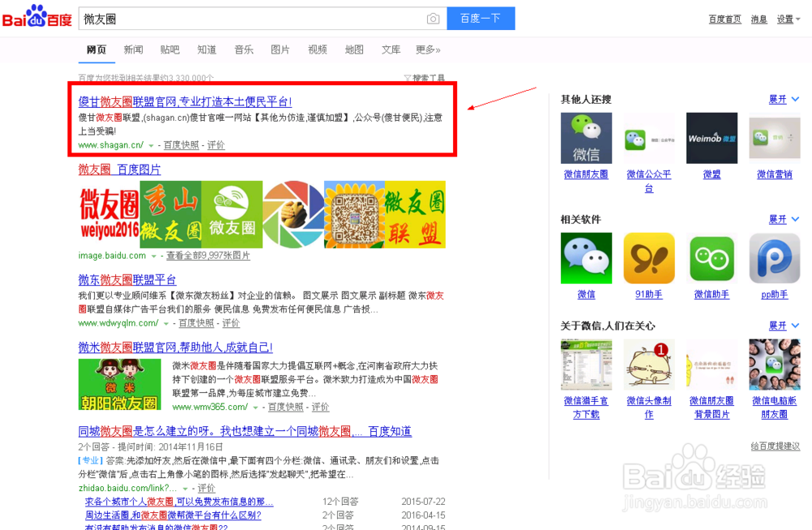Image resolution: width=812 pixels, height=530 pixels.
Task: Click the 搜索工具 filter icon
Action: tap(408, 78)
